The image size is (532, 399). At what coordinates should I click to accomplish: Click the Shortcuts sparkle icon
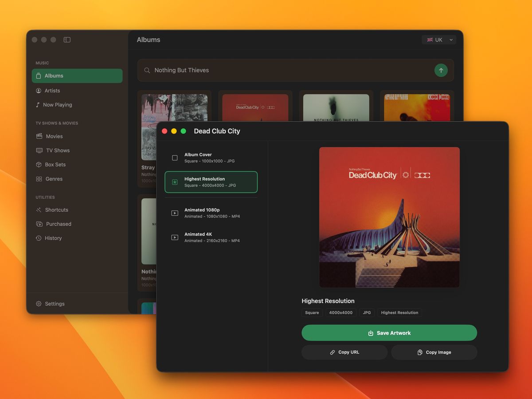pyautogui.click(x=39, y=210)
